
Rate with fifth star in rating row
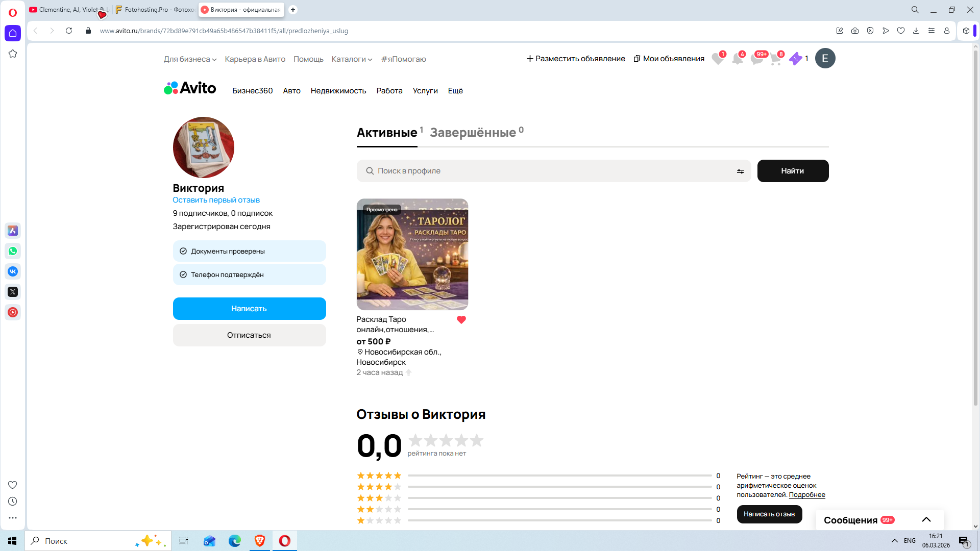(476, 440)
